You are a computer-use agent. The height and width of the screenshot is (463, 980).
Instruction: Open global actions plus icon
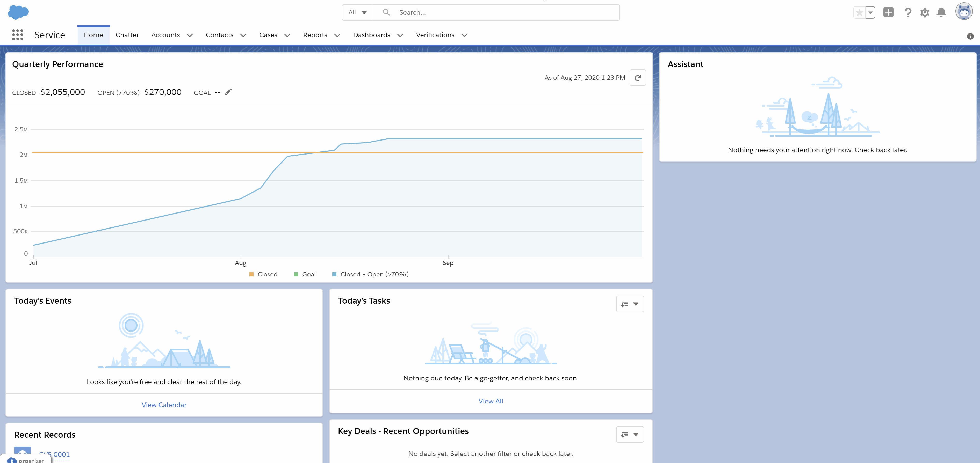(x=888, y=12)
